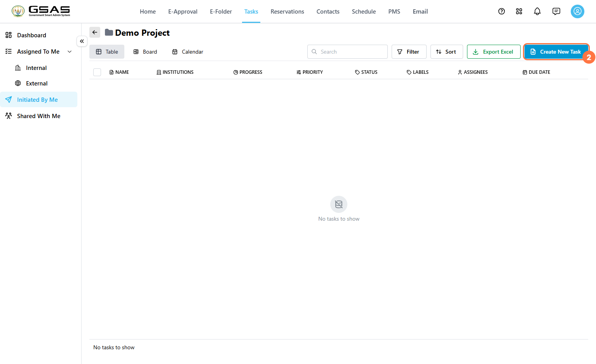Switch to the Table view tab

(x=107, y=52)
